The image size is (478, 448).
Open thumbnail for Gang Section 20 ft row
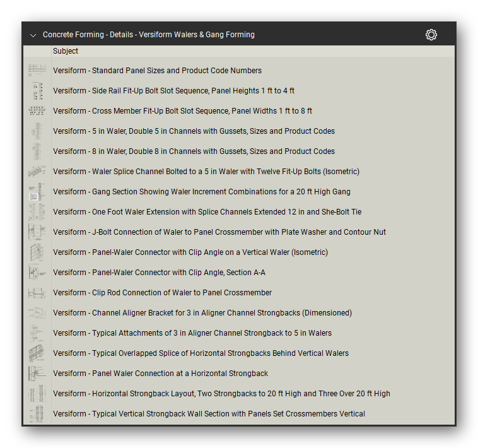(37, 192)
